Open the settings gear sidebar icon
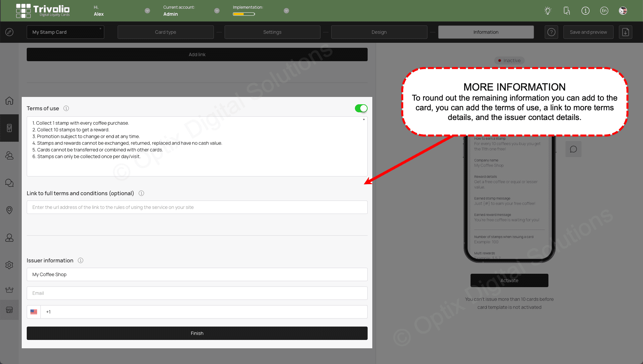This screenshot has width=643, height=364. (x=9, y=265)
